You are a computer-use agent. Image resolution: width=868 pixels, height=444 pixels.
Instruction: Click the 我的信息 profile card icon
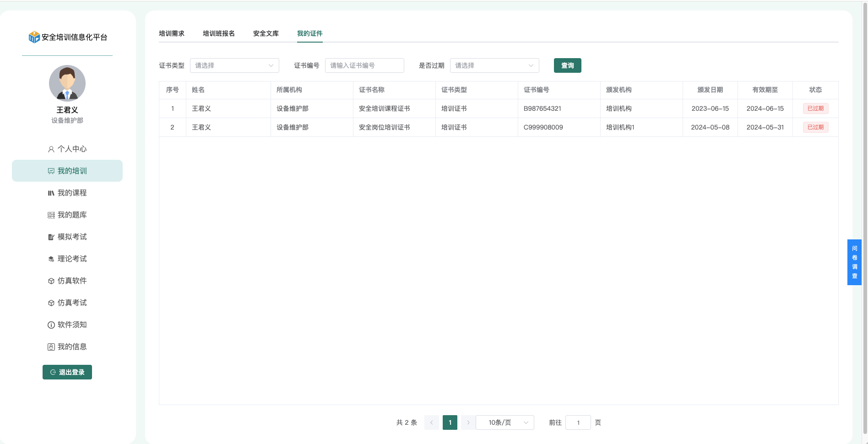(x=51, y=347)
